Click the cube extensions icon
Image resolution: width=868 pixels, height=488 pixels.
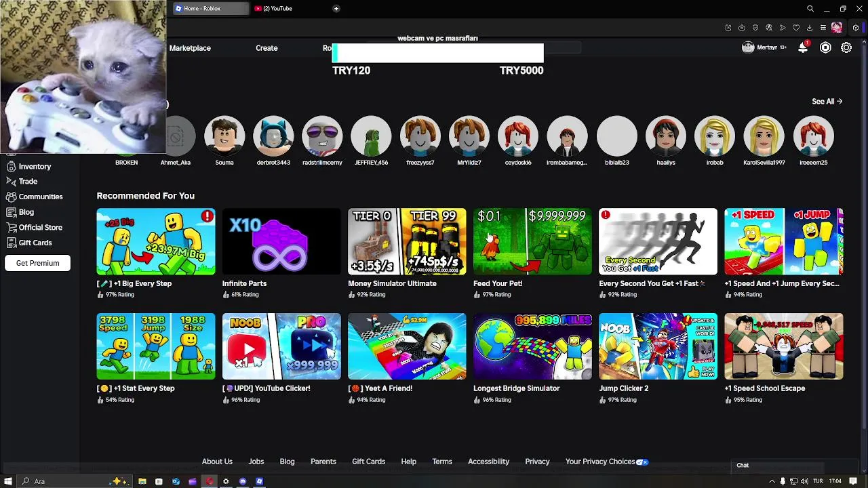pyautogui.click(x=856, y=28)
